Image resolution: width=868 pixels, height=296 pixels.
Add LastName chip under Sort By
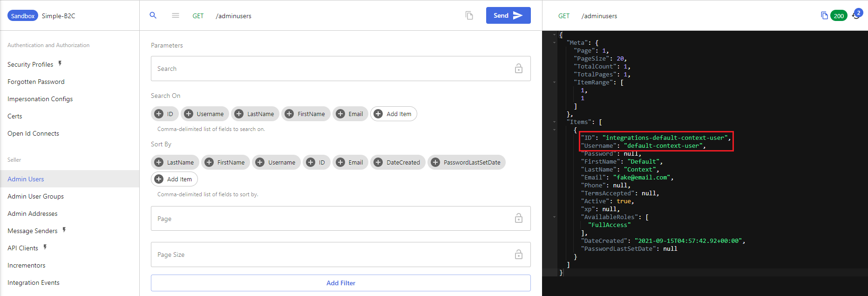click(175, 162)
